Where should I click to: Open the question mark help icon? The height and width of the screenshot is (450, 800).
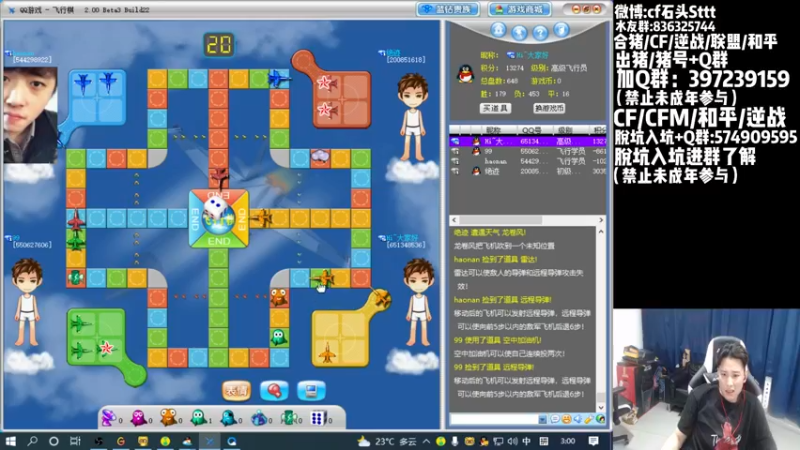(x=540, y=33)
